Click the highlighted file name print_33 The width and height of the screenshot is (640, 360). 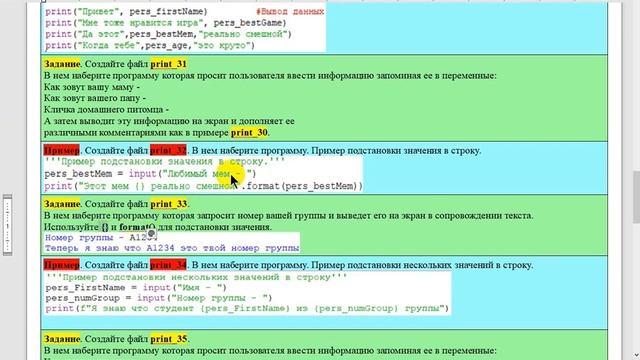[x=169, y=204]
